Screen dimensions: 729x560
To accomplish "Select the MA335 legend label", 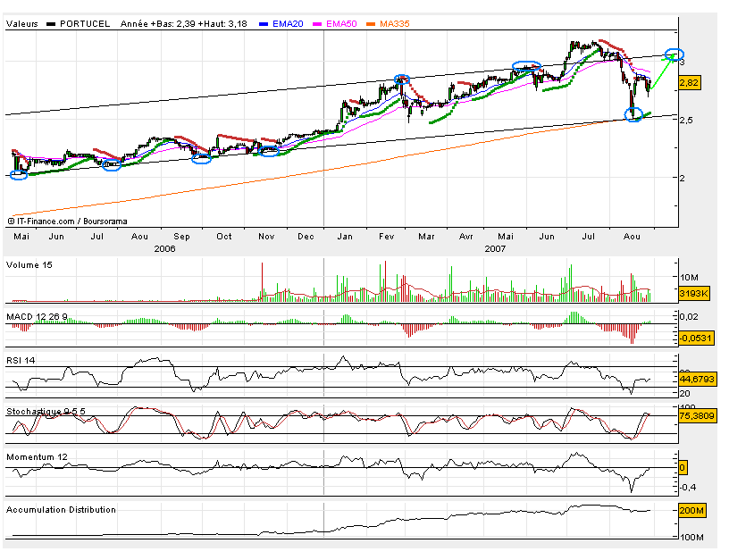I will 395,24.
